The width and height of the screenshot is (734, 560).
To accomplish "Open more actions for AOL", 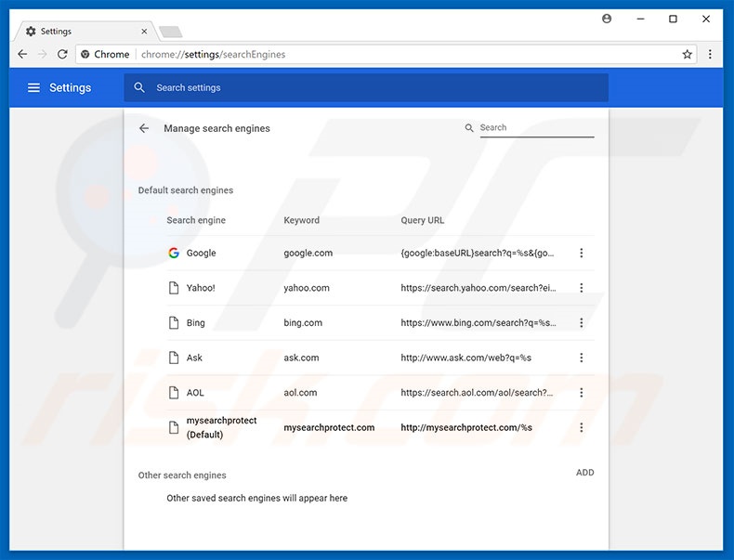I will tap(581, 393).
